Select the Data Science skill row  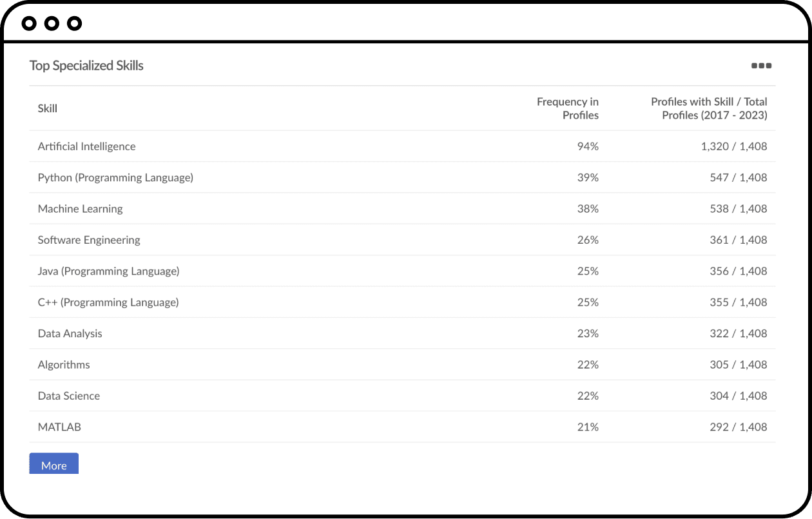pos(402,396)
